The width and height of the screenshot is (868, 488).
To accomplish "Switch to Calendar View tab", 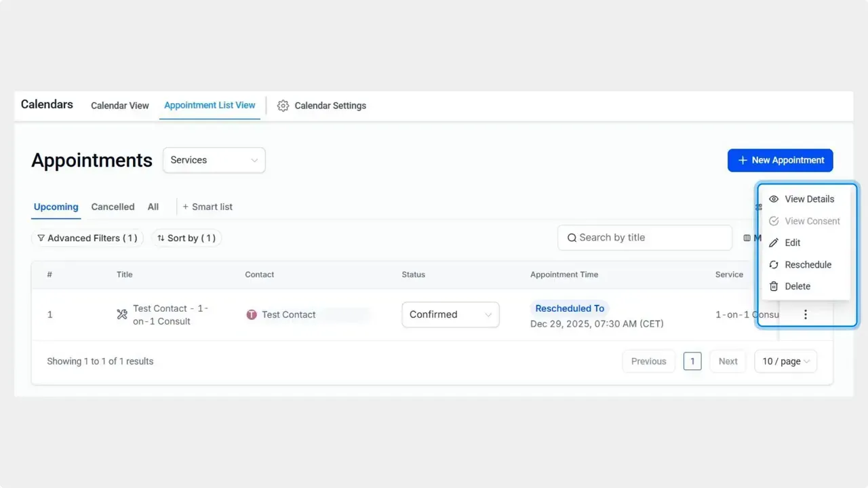I will pos(119,106).
